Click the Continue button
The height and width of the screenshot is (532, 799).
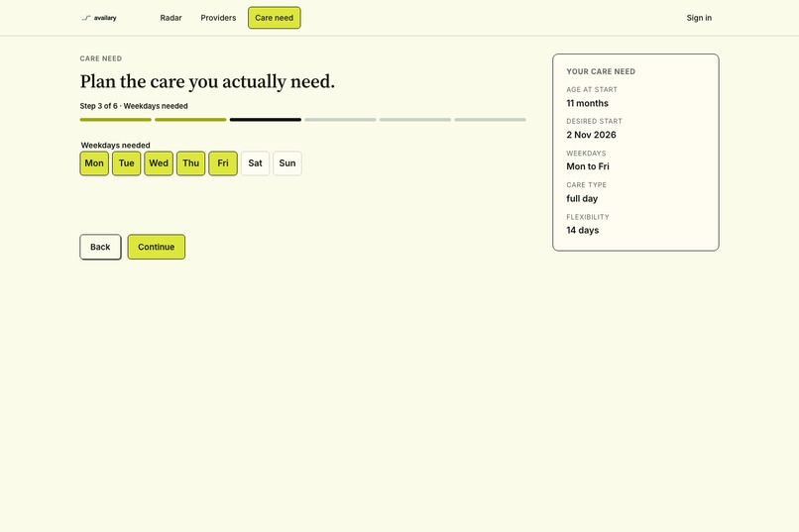[157, 247]
